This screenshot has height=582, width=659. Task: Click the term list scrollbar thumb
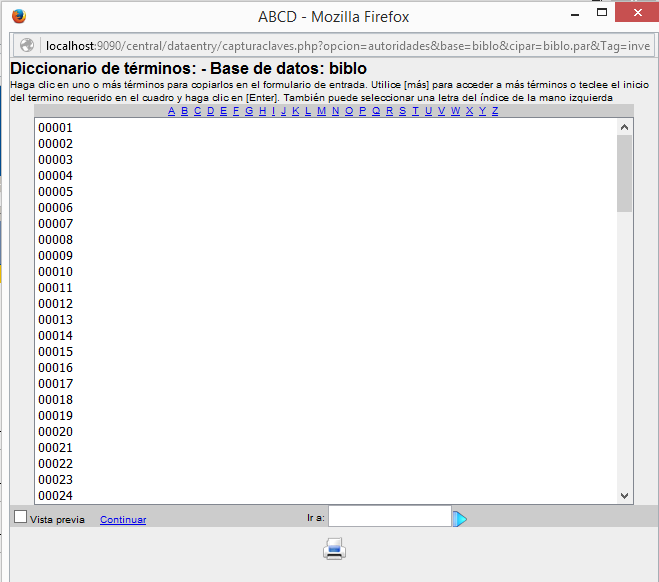coord(625,172)
